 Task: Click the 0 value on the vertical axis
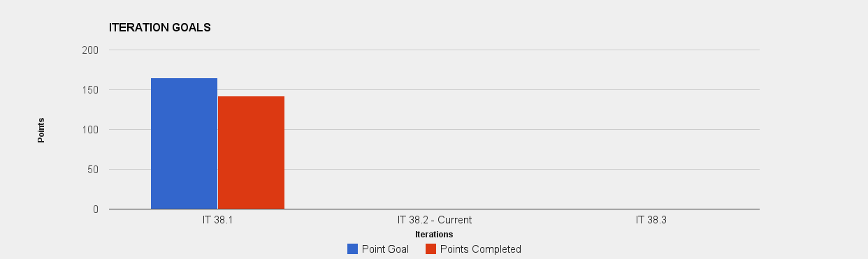[96, 209]
